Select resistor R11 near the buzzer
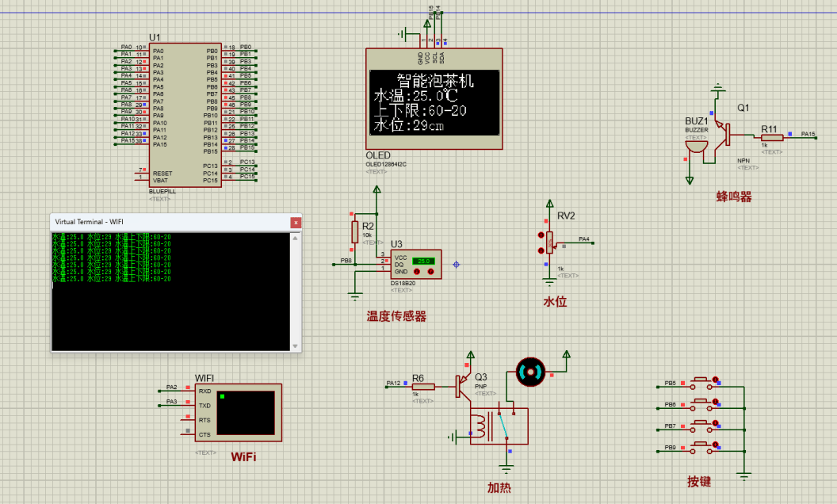Screen dimensions: 837x504 tap(771, 138)
